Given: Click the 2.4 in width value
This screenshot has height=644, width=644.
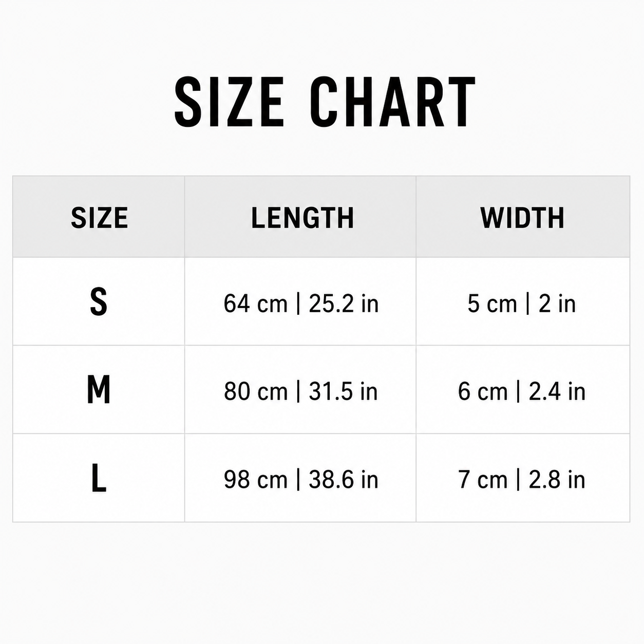Looking at the screenshot, I should [557, 391].
